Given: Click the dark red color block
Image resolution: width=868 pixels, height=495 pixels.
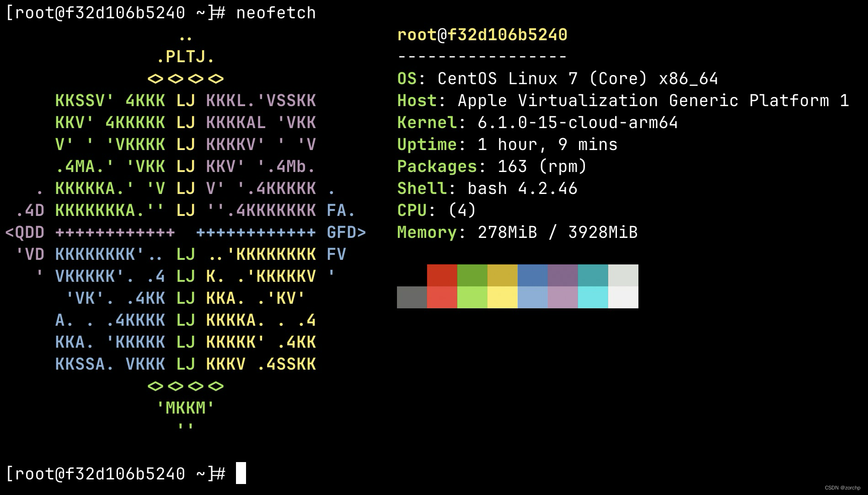Looking at the screenshot, I should (442, 275).
